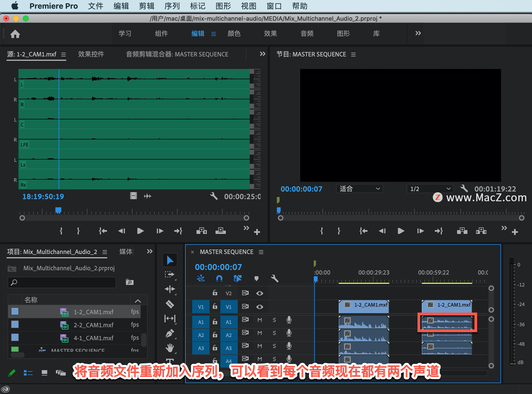The image size is (532, 394).
Task: Switch project panel to list view
Action: [28, 373]
